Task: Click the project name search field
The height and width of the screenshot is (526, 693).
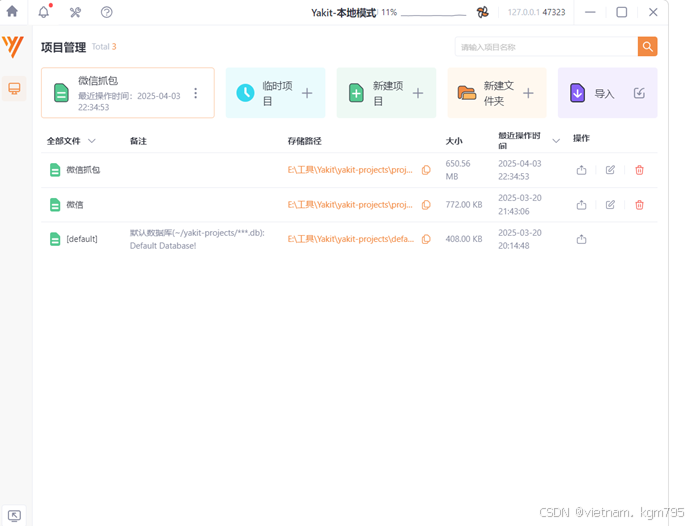Action: pyautogui.click(x=546, y=47)
